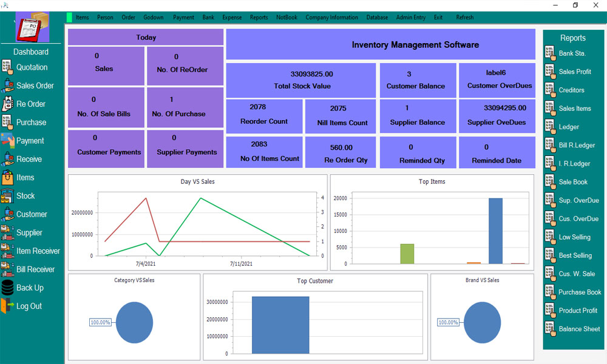Click the Total Stock Value tile
The width and height of the screenshot is (607, 364).
(x=301, y=81)
